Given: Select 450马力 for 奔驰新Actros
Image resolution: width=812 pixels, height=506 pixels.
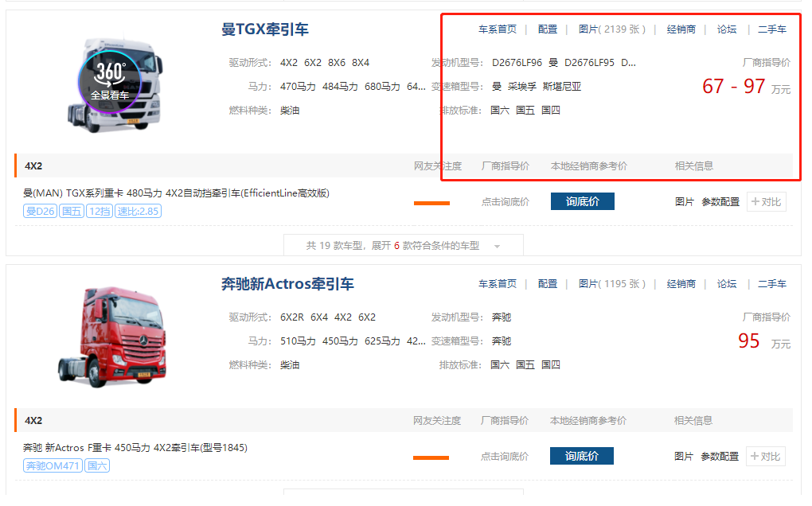Looking at the screenshot, I should pos(340,341).
